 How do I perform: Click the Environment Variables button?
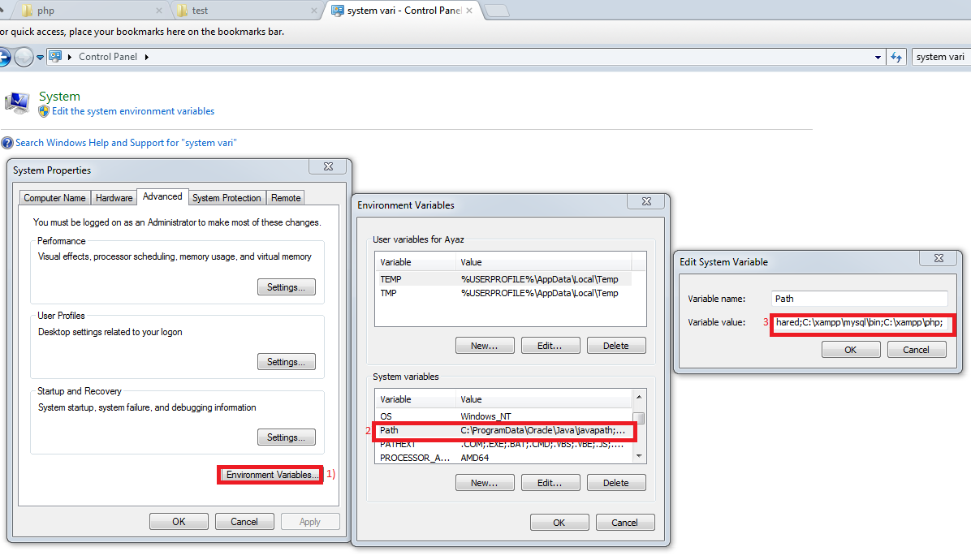pyautogui.click(x=270, y=474)
